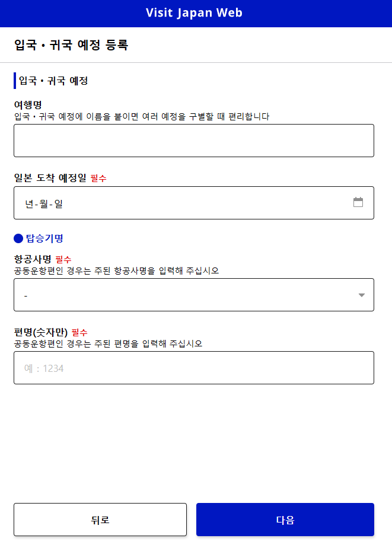The height and width of the screenshot is (551, 392).
Task: Click the '-' placeholder in the airline selector
Action: tap(26, 294)
